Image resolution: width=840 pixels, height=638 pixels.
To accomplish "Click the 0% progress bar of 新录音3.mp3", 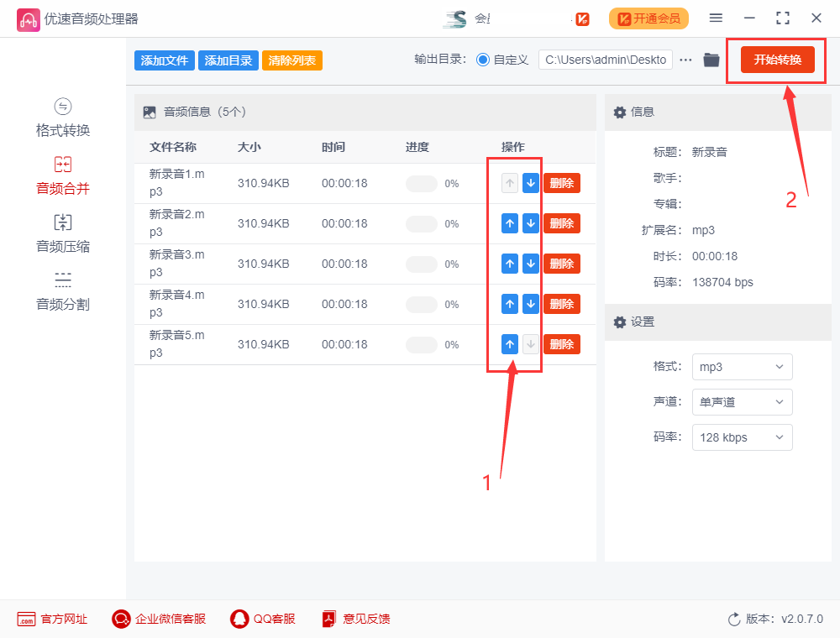I will click(x=422, y=264).
